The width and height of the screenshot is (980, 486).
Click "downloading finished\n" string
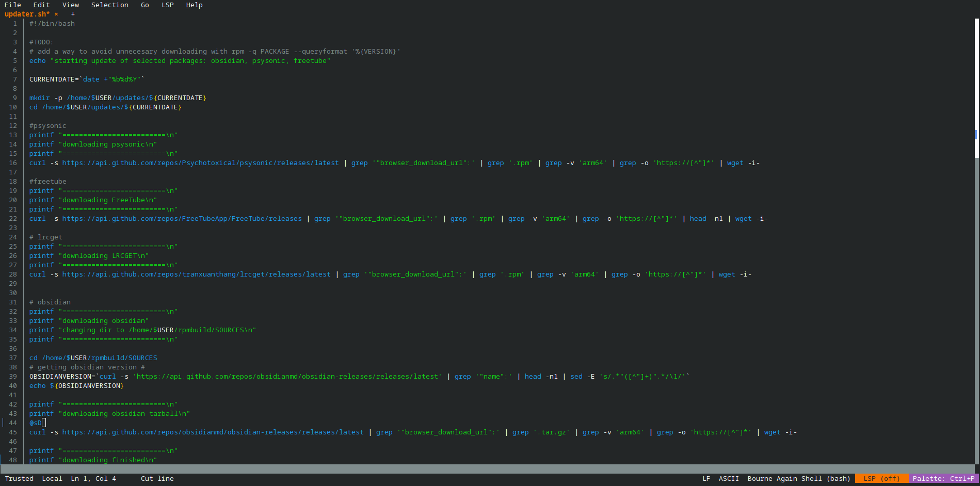point(108,460)
